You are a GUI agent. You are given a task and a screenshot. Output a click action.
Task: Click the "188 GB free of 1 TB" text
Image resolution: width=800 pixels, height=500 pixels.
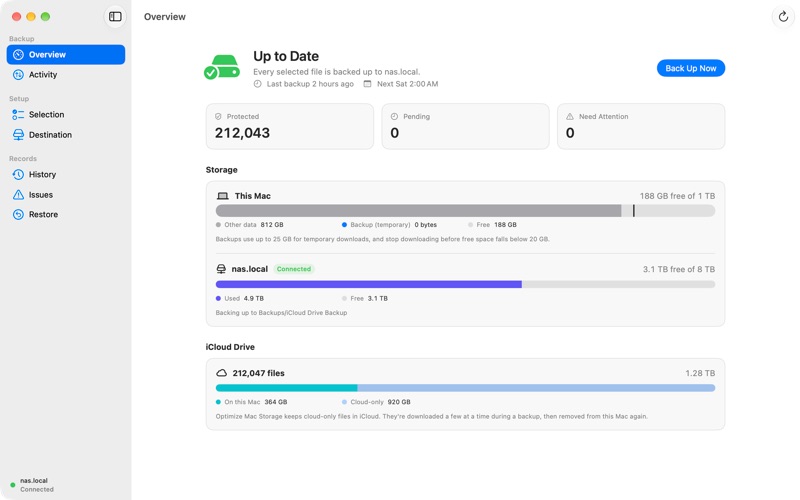click(x=677, y=196)
